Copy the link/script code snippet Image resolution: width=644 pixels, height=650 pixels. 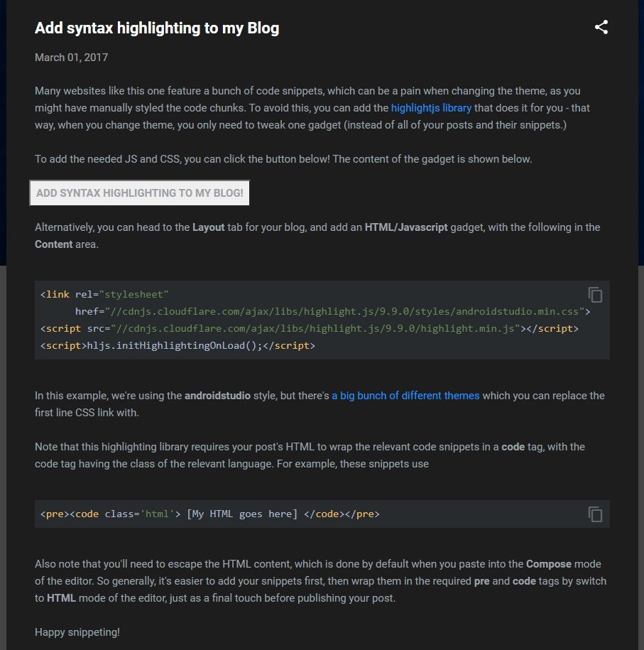[x=595, y=295]
